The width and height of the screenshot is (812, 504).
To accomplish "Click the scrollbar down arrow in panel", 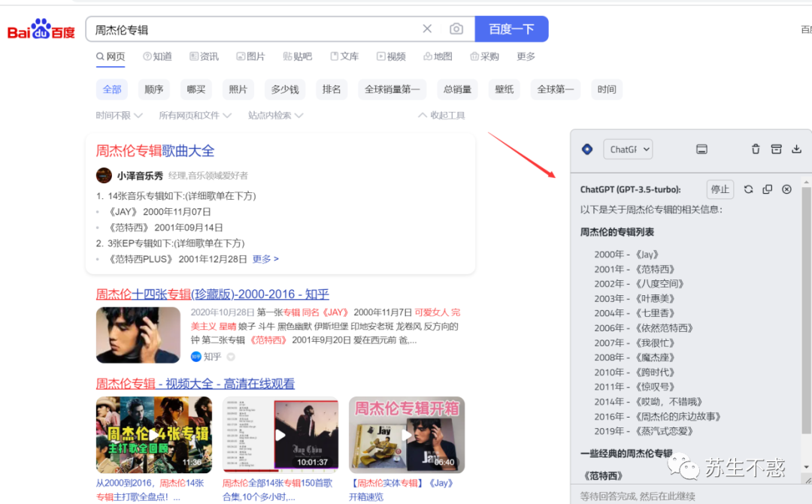I will point(806,466).
